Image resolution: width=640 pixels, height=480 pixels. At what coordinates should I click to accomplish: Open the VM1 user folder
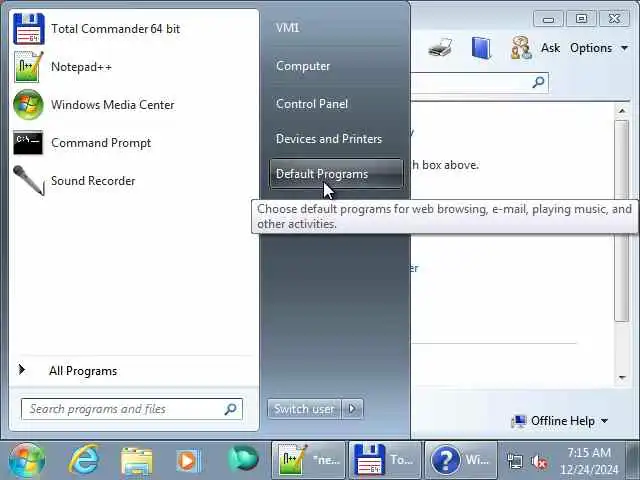coord(288,28)
